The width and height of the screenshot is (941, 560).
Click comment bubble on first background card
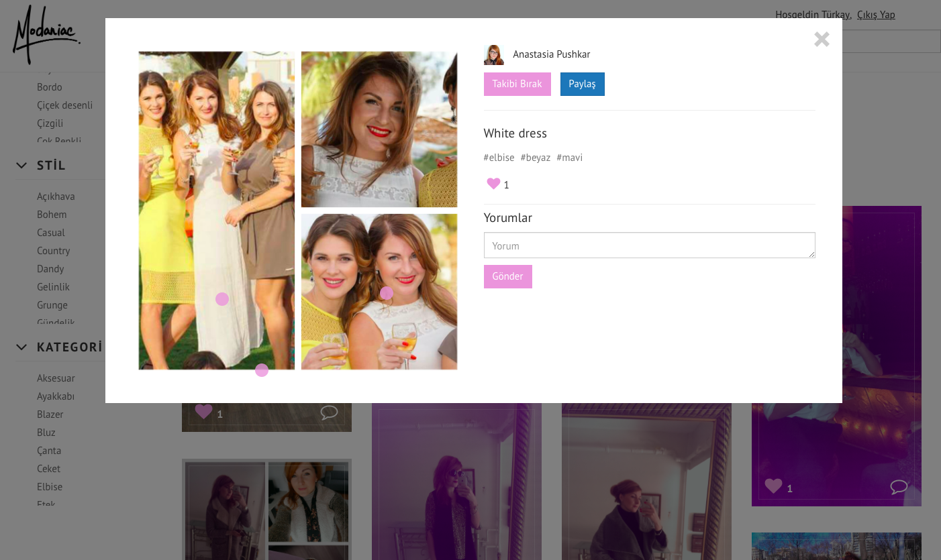pos(329,412)
